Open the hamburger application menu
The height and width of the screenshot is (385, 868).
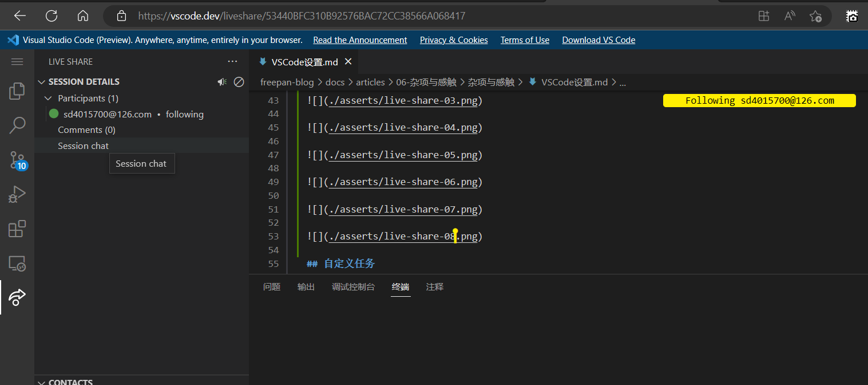click(x=17, y=62)
